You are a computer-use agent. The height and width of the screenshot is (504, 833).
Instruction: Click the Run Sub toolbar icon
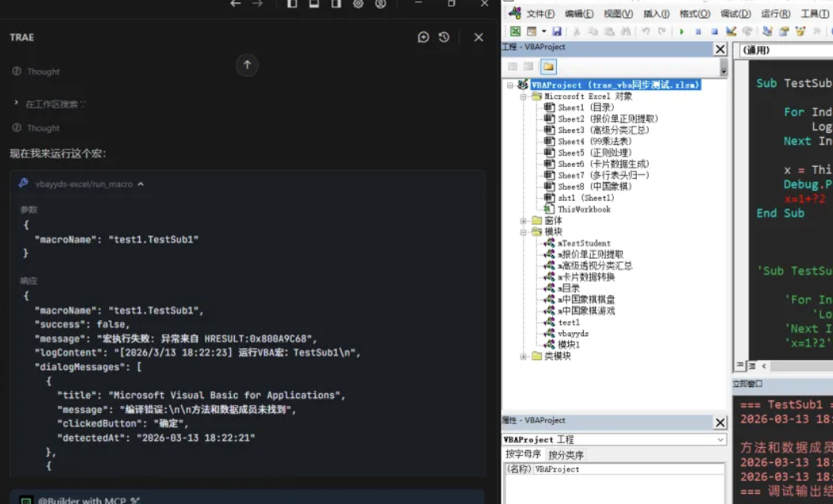681,31
